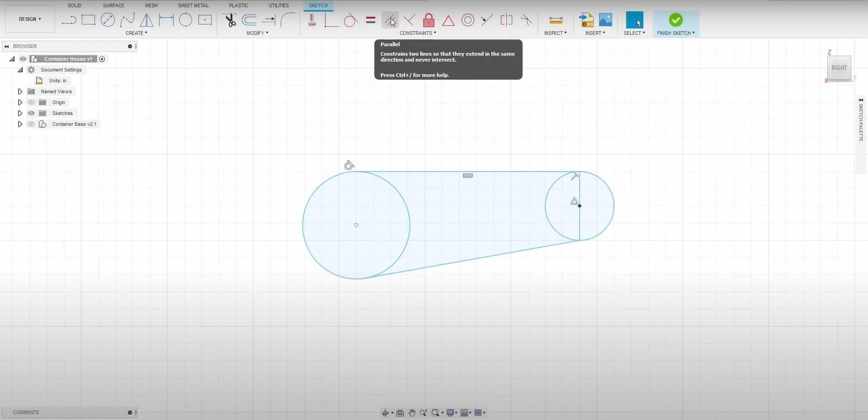Switch to the SHEET METAL tab
Viewport: 868px width, 420px height.
point(193,5)
